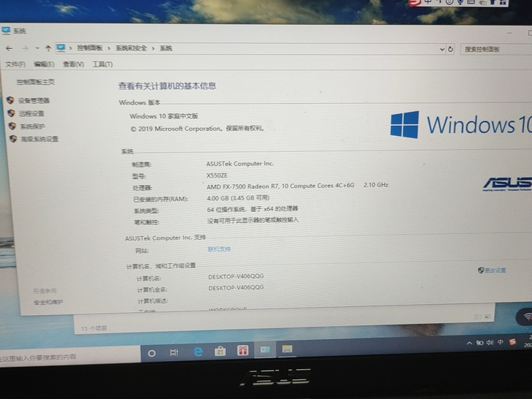Click Windows 10 家庭中文版 edition text

pos(164,116)
